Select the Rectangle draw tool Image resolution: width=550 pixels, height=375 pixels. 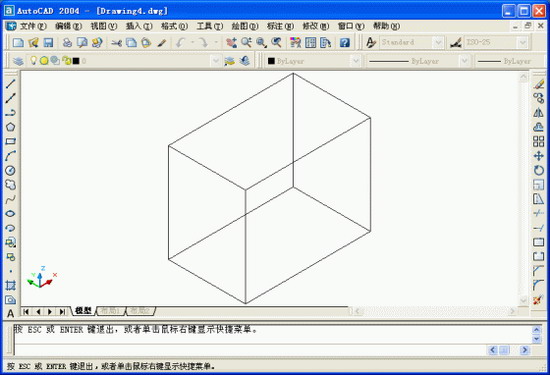pyautogui.click(x=11, y=141)
